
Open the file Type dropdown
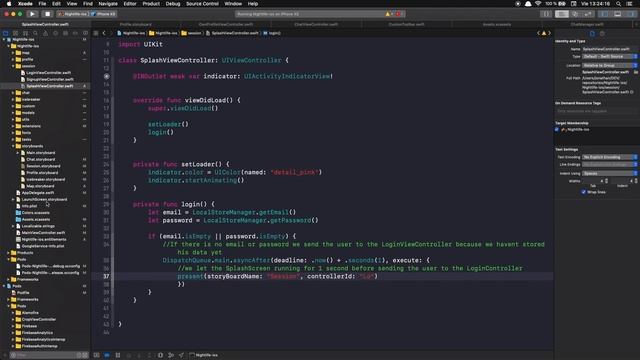click(609, 56)
